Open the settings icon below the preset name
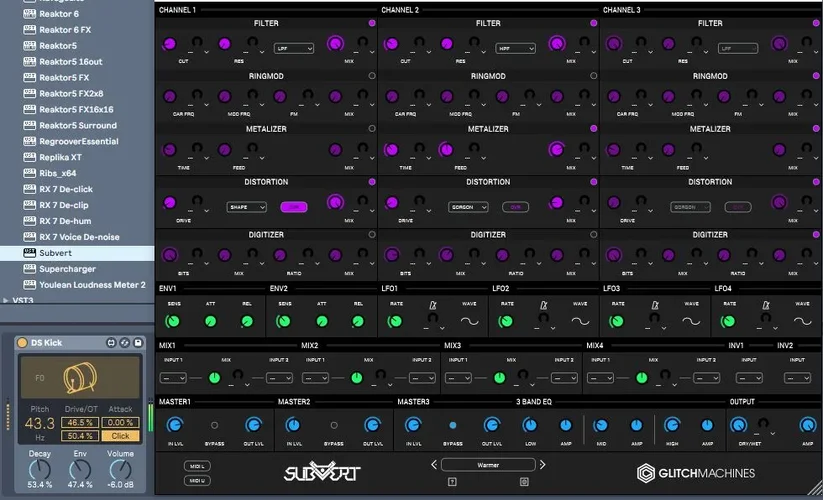The image size is (823, 500). (524, 482)
